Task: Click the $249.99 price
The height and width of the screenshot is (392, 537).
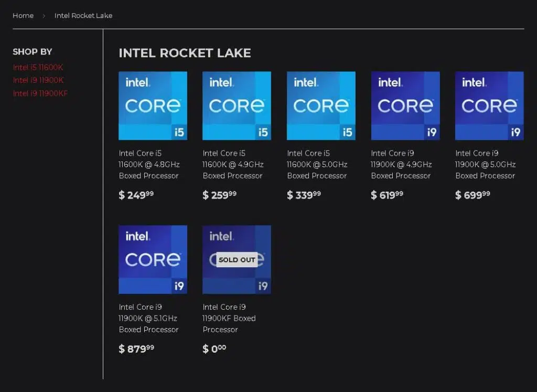Action: click(136, 195)
